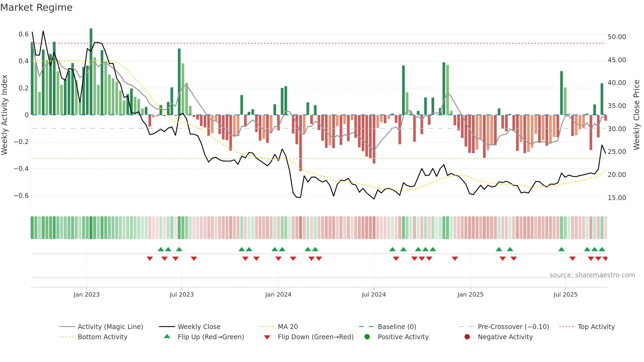Click the yellow dotted MA 20 legend swatch
The width and height of the screenshot is (644, 362).
pos(266,327)
